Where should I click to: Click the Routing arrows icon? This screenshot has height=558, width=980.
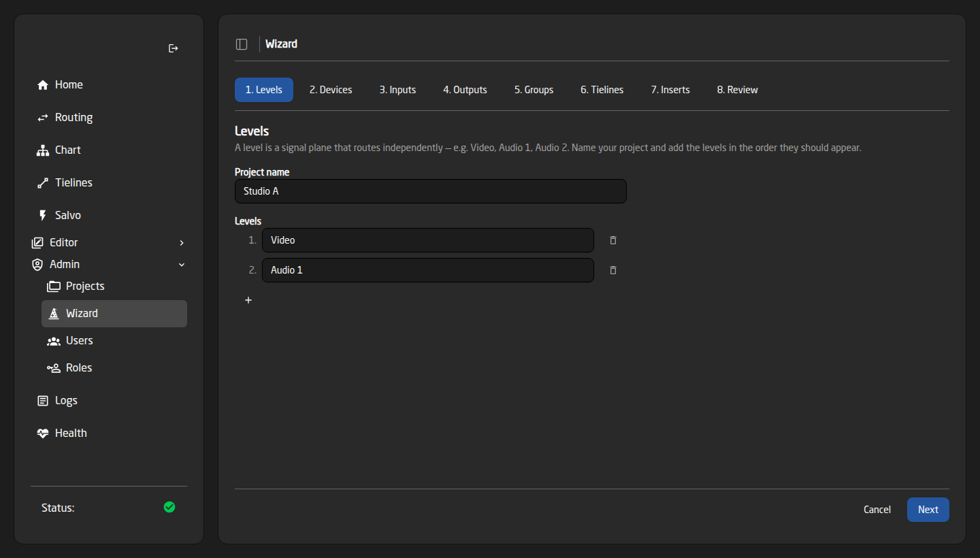[43, 118]
